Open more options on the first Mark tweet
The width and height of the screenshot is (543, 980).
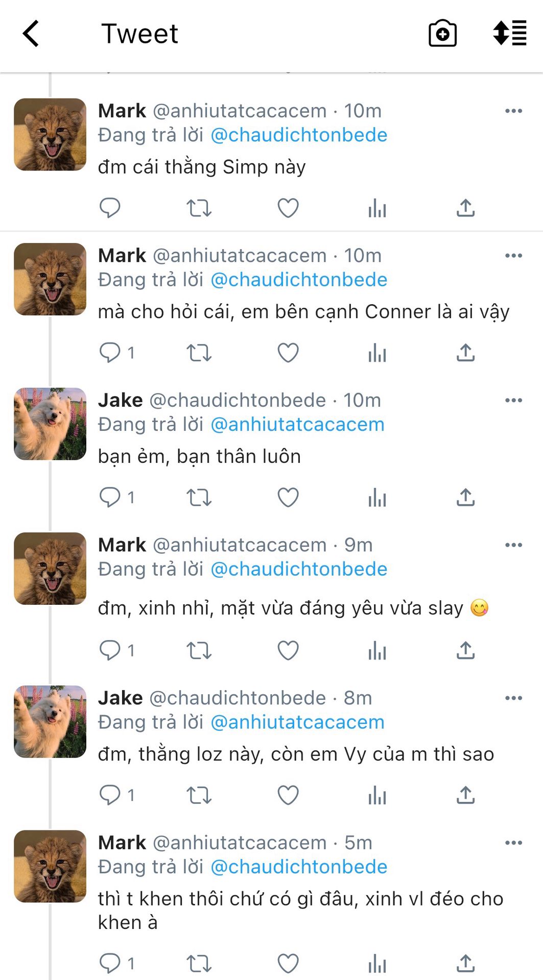click(x=513, y=111)
